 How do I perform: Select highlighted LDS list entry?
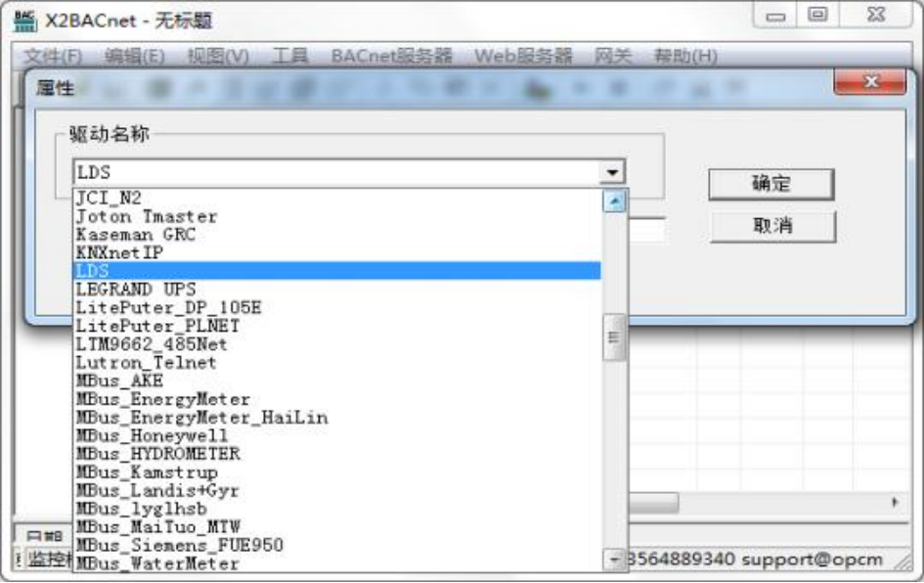click(x=337, y=271)
